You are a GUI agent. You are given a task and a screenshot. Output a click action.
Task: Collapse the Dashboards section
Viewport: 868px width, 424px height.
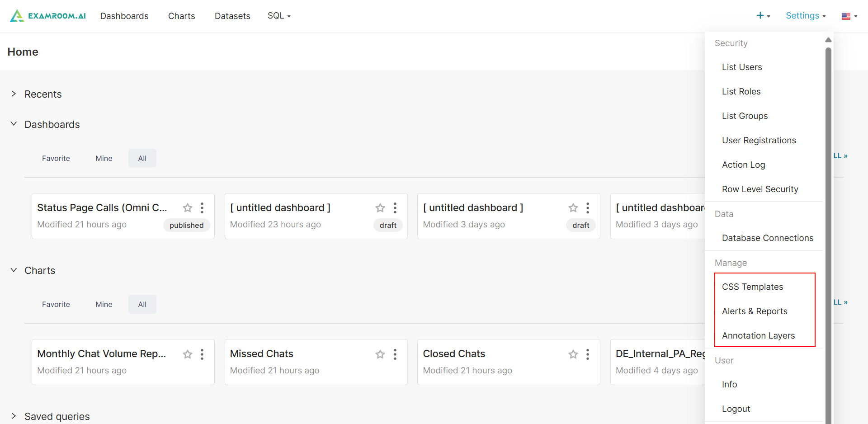pos(14,124)
